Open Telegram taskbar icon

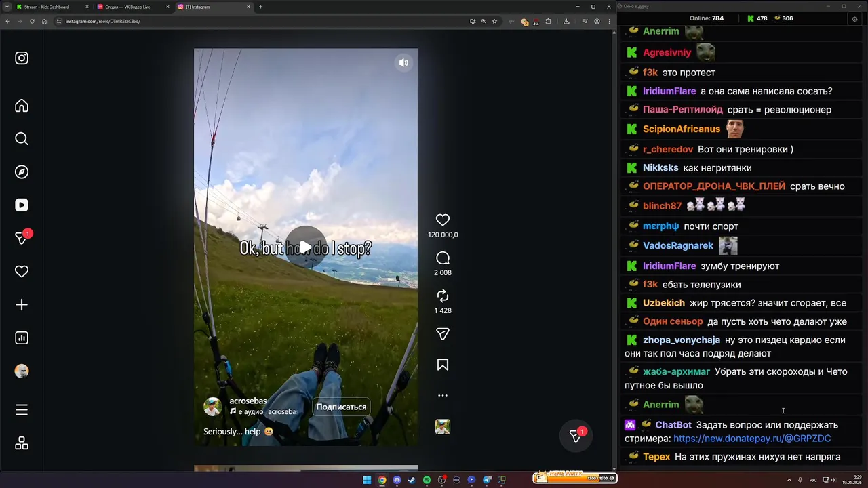point(486,480)
